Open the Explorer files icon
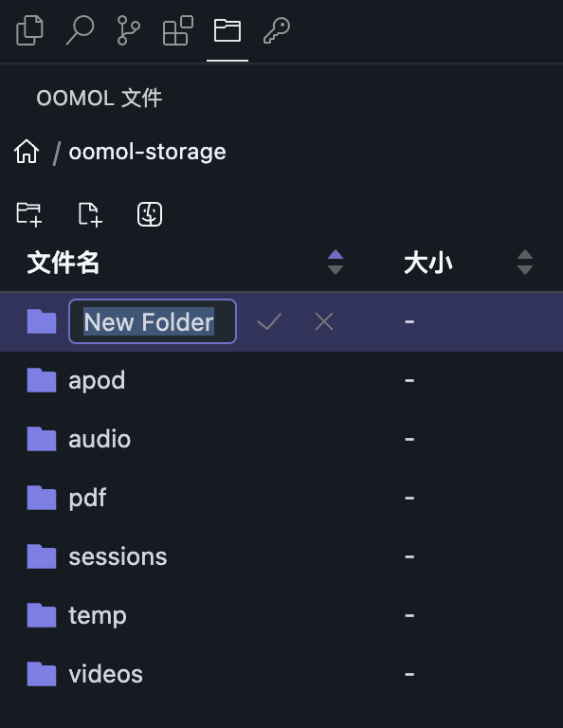The image size is (563, 728). (29, 30)
